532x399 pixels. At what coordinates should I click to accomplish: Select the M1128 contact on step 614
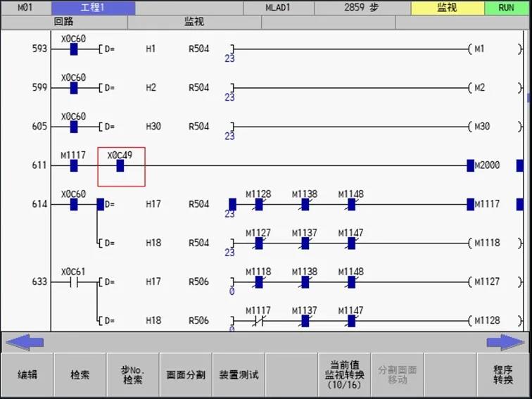258,204
